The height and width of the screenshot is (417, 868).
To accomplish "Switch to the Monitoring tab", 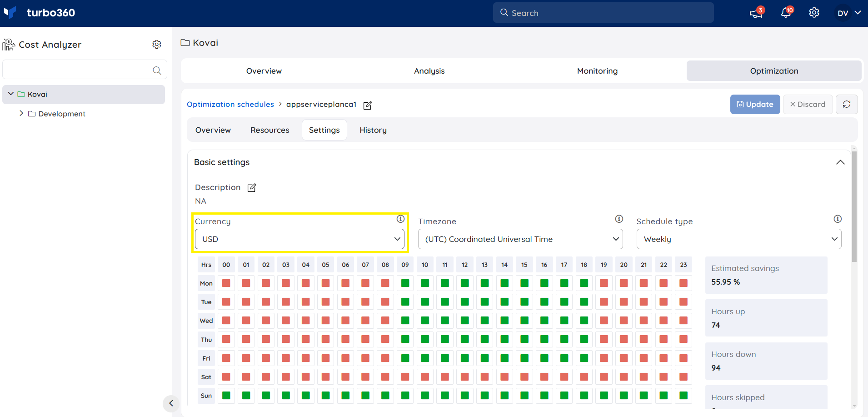I will [x=598, y=71].
